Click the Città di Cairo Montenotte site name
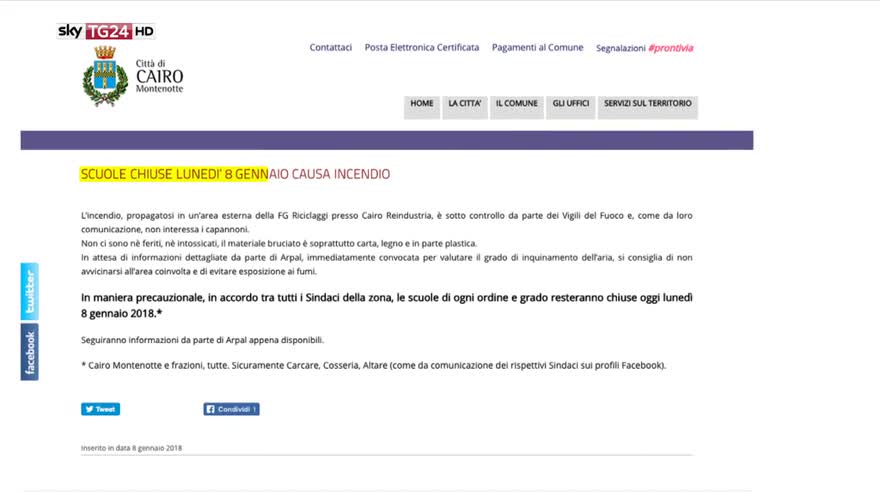 (159, 76)
